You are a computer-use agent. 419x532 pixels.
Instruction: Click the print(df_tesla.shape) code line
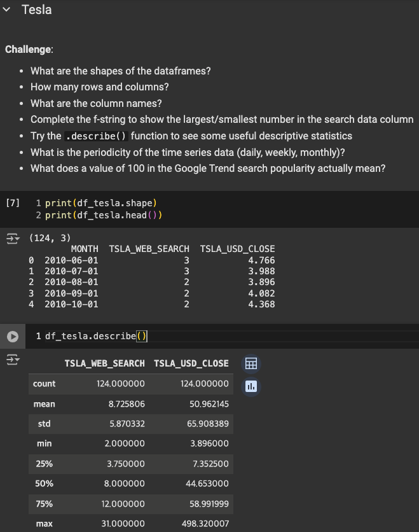[100, 203]
